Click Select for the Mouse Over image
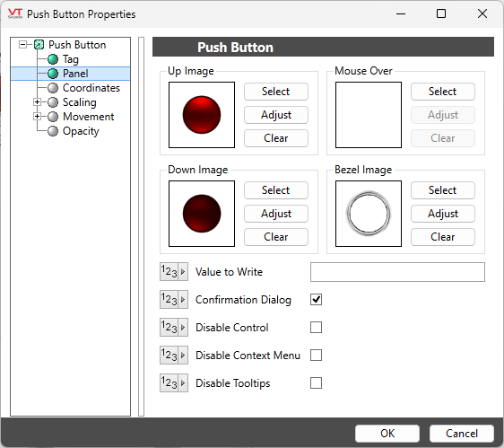The image size is (504, 448). (443, 92)
